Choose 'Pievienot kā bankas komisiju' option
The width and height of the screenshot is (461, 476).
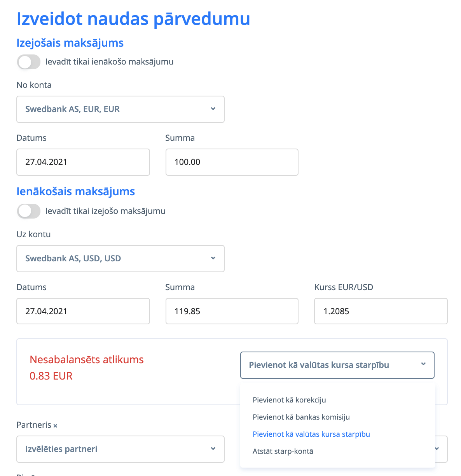coord(301,417)
